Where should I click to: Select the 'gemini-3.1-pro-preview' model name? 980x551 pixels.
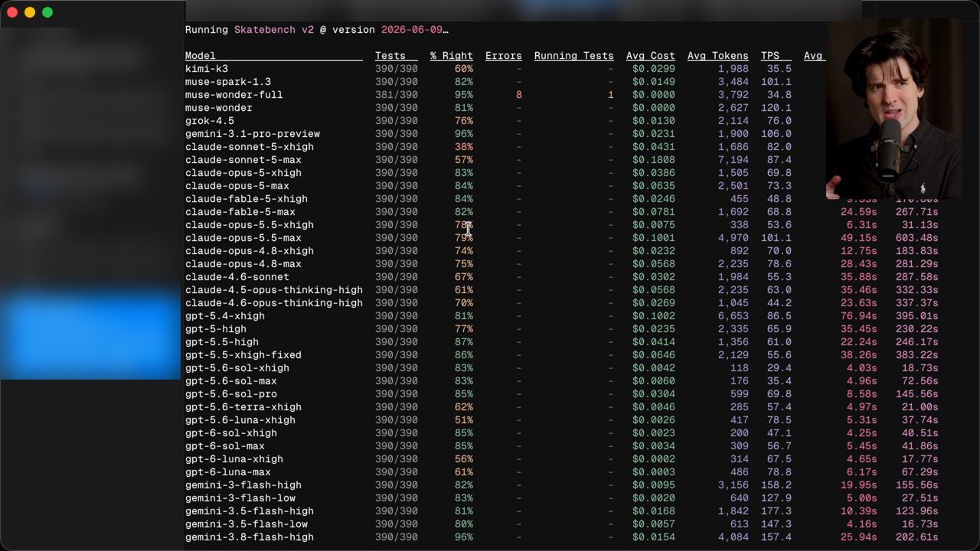pos(253,134)
